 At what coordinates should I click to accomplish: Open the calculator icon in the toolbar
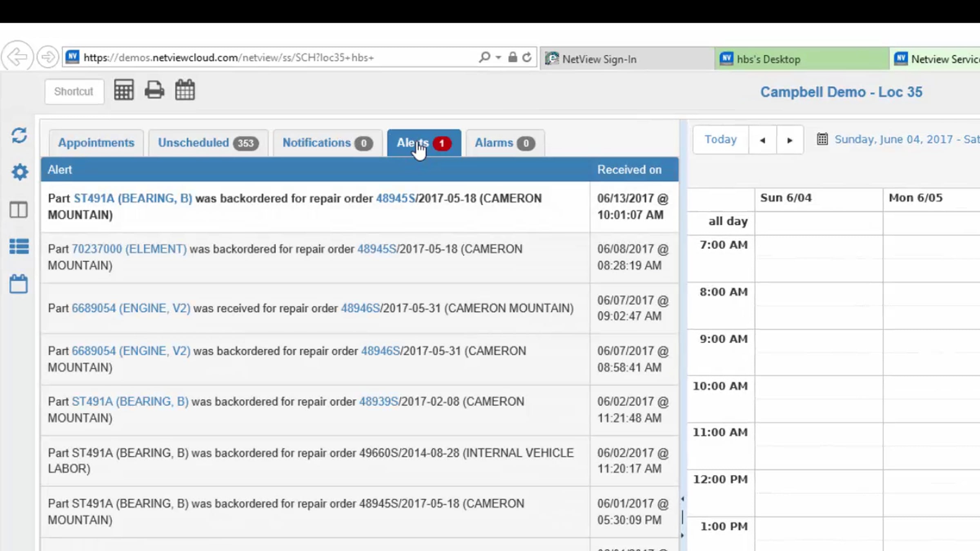(x=124, y=90)
